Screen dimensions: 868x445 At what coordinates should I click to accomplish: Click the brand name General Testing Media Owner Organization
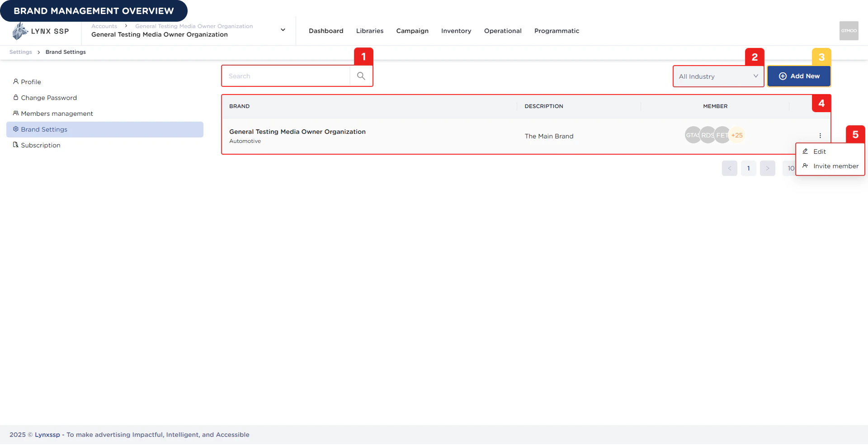pyautogui.click(x=297, y=132)
